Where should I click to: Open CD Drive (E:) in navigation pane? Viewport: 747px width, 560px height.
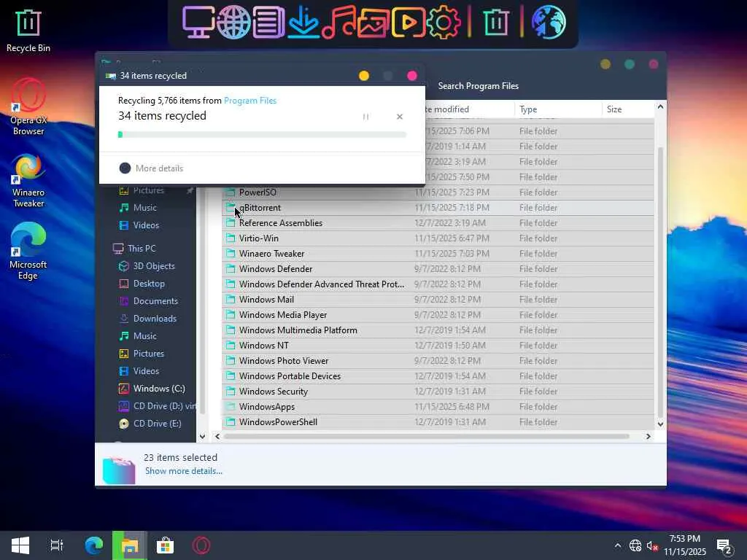point(150,424)
